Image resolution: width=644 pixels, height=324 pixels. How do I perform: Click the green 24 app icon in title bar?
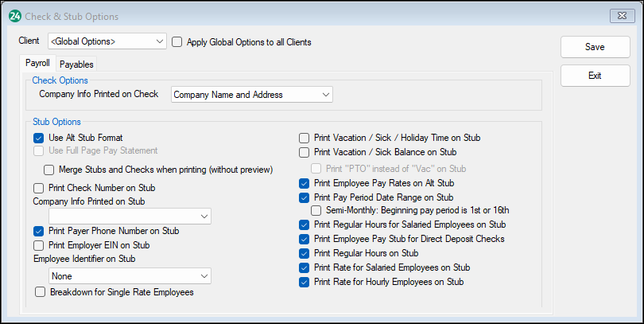(15, 17)
